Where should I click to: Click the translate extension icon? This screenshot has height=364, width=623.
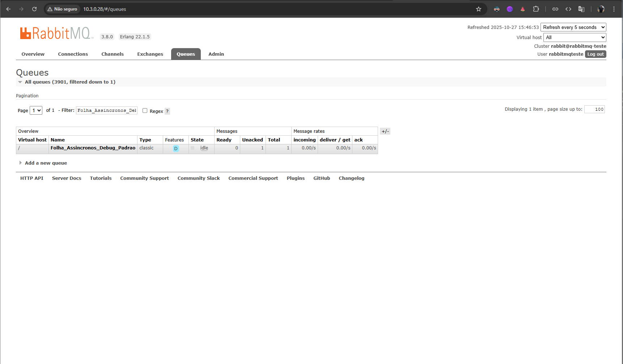coord(581,9)
